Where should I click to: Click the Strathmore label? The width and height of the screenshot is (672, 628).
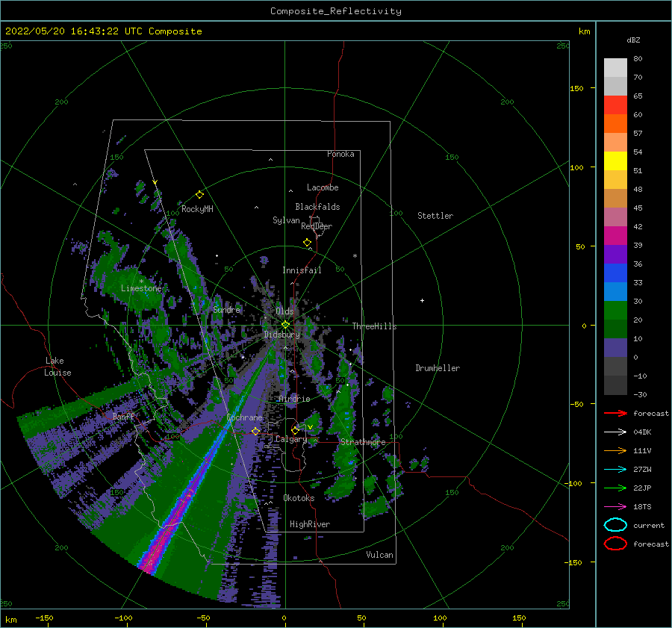363,442
